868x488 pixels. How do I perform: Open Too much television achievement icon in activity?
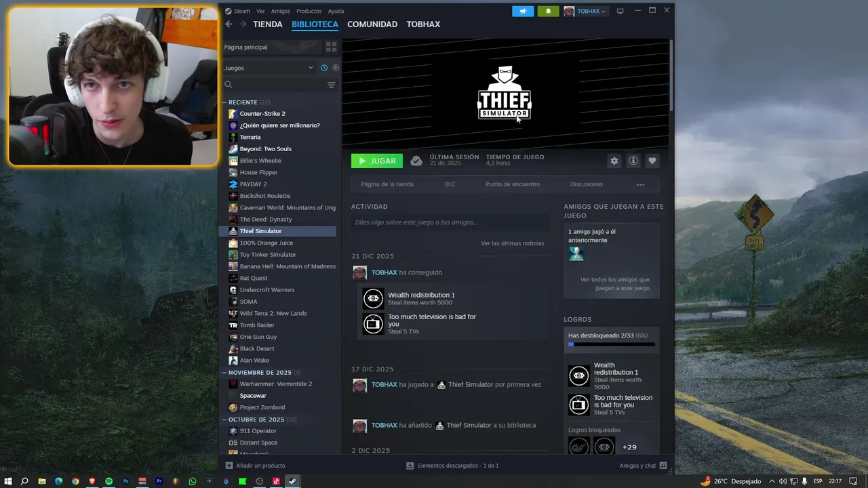tap(373, 324)
